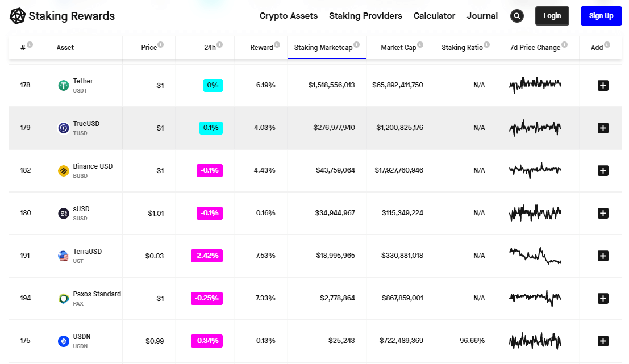Go to the Staking Providers page
Viewport: 629px width, 364px height.
tap(365, 16)
